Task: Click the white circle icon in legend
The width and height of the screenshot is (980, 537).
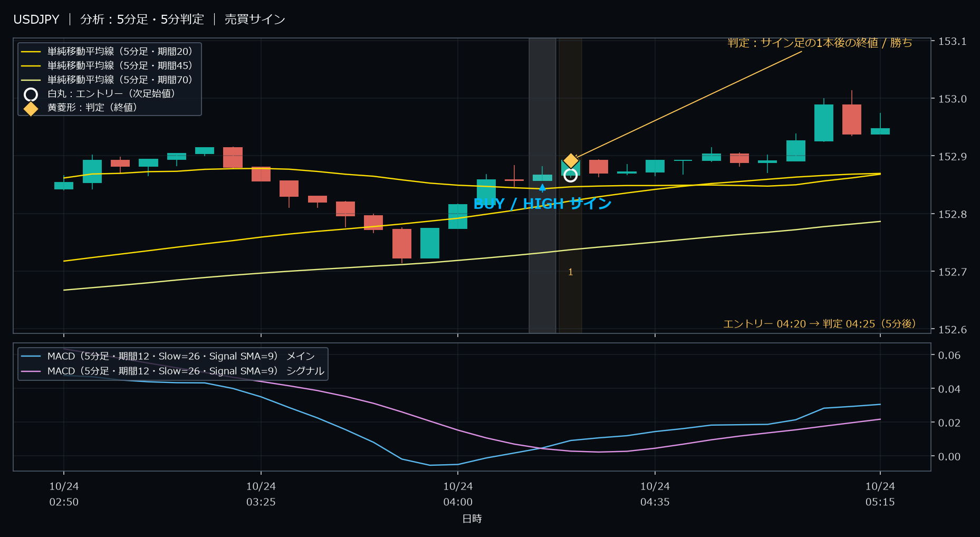Action: 31,94
